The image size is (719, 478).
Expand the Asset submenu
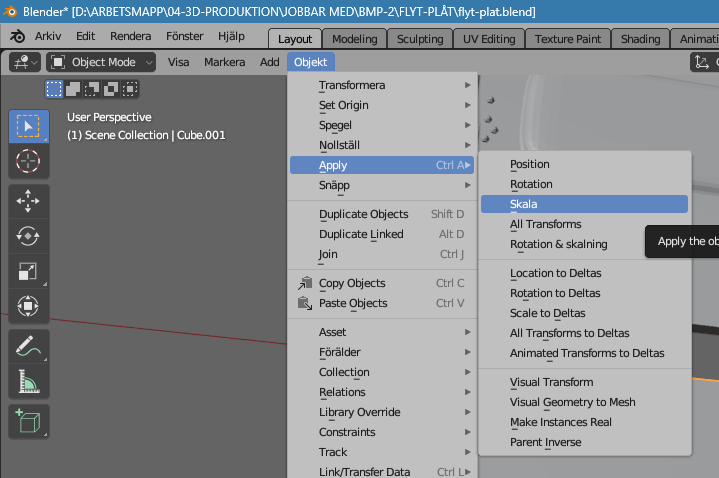click(x=382, y=332)
